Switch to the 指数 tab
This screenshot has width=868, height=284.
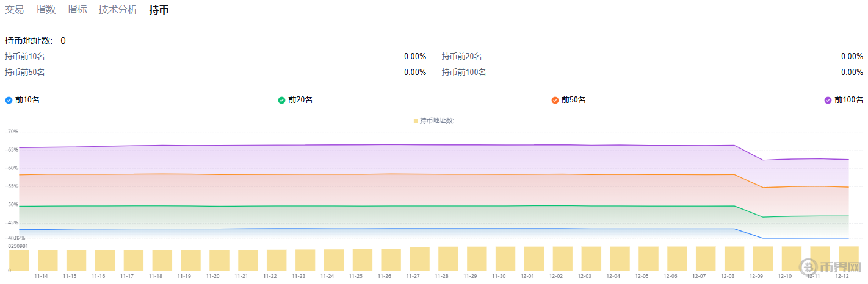point(46,10)
